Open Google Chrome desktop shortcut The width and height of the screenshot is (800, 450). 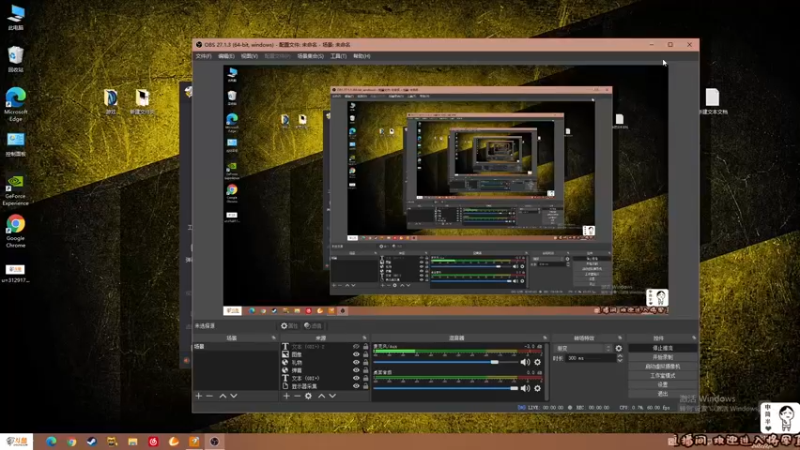pos(16,231)
